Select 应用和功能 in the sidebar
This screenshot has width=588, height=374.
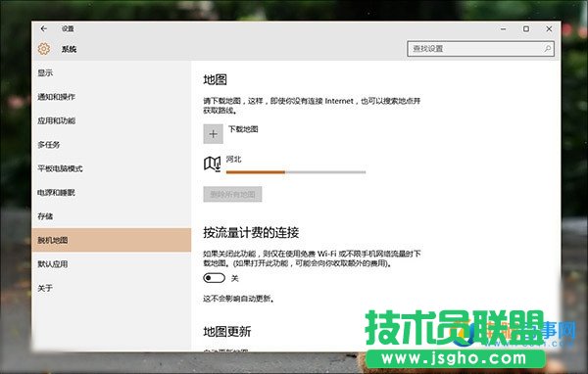point(56,120)
